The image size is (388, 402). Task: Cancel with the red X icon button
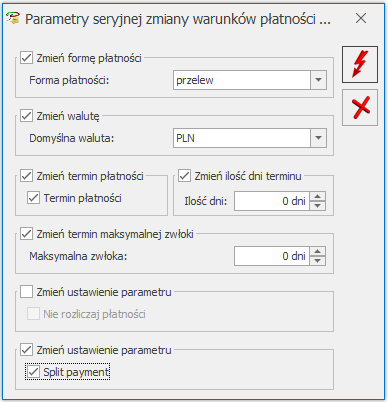tap(360, 107)
